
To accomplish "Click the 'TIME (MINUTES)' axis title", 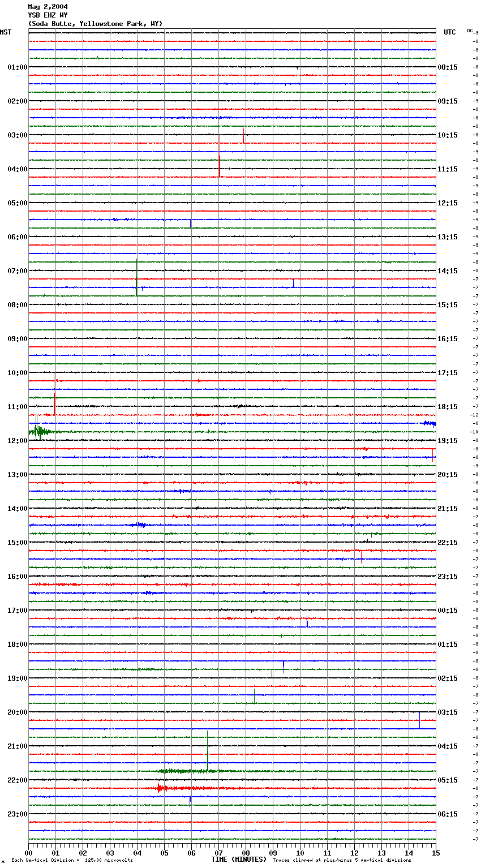I will point(238,860).
